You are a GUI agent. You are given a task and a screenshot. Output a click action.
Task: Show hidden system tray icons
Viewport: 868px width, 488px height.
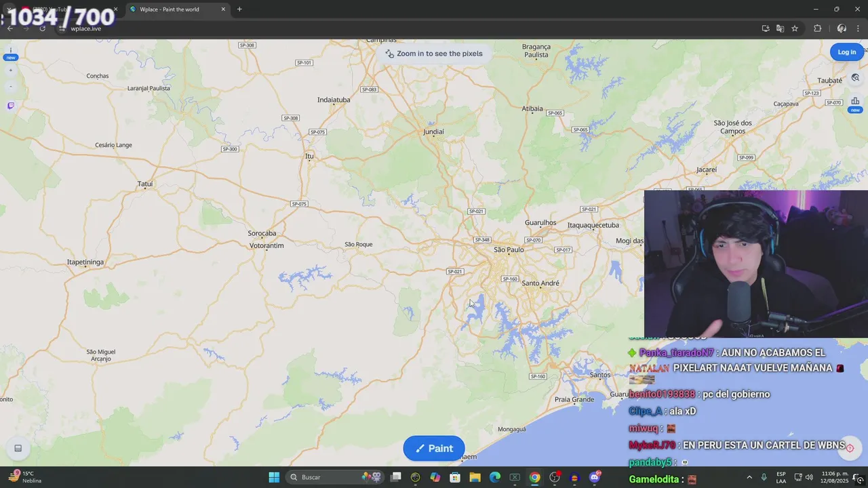[749, 477]
